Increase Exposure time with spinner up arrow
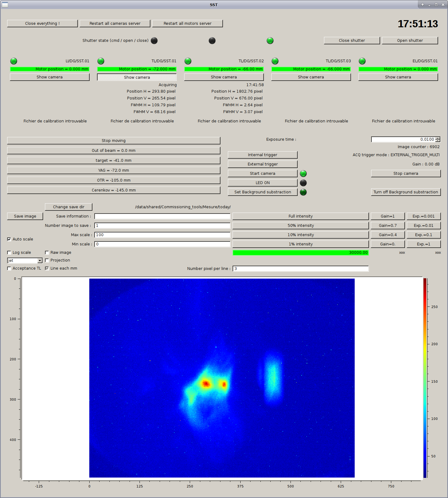The image size is (448, 498). (437, 138)
